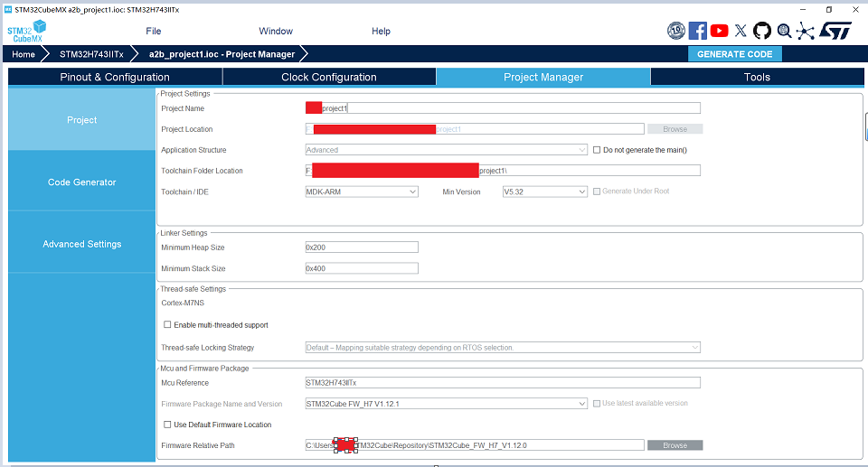Image resolution: width=868 pixels, height=467 pixels.
Task: Click the vertical scrollbar on right edge
Action: (866, 127)
